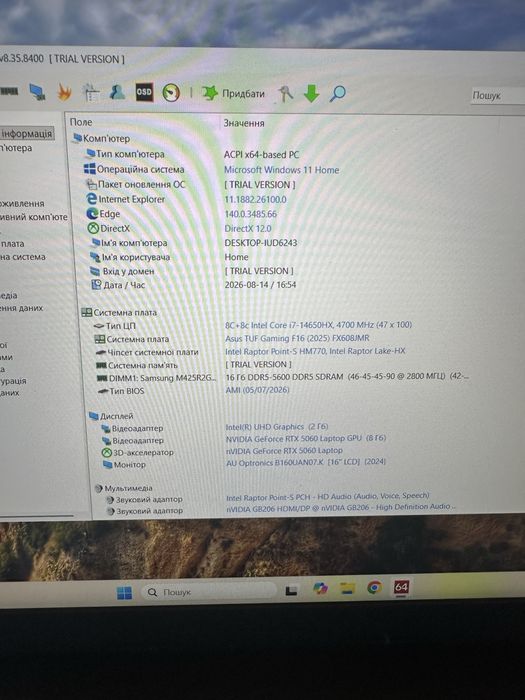Click the flame stability test icon

(64, 92)
